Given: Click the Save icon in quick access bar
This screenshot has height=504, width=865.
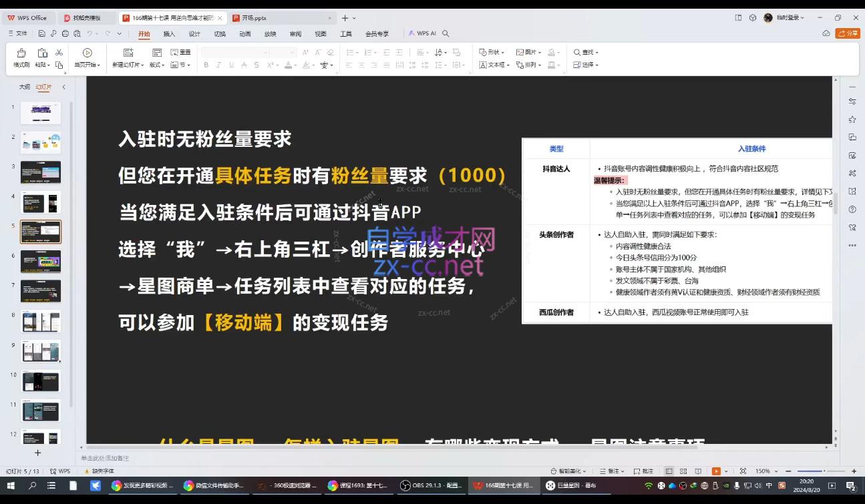Looking at the screenshot, I should pyautogui.click(x=42, y=33).
